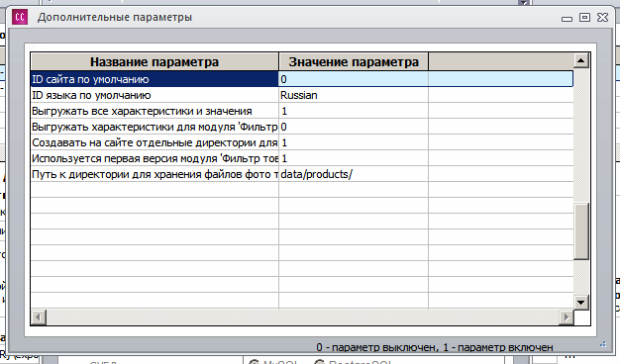
Task: Click the horizontal scrollbar left arrow
Action: [x=39, y=318]
